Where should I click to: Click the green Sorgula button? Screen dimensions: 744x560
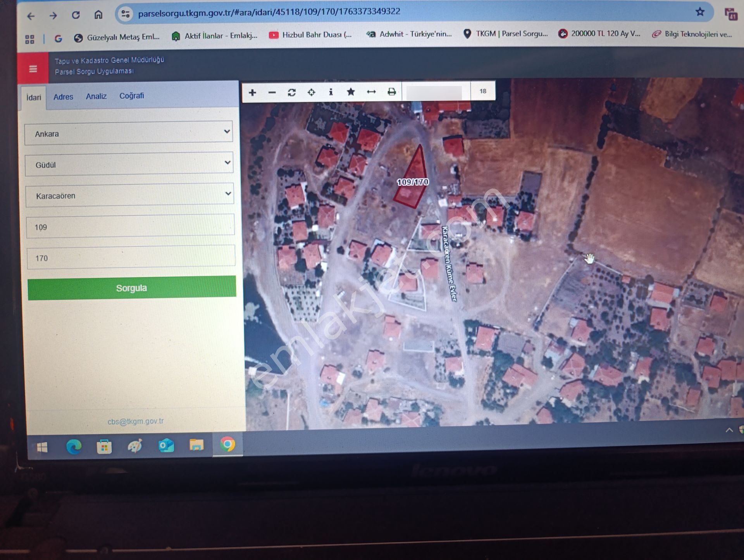tap(132, 288)
